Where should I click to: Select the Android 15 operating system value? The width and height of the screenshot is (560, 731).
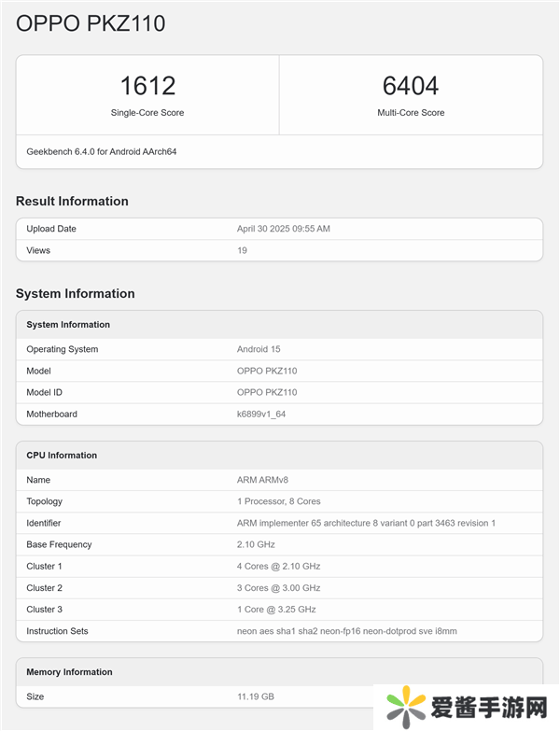coord(259,349)
